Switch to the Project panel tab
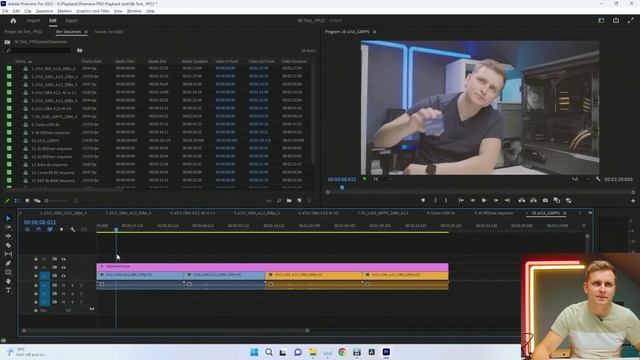The image size is (640, 360). [23, 31]
